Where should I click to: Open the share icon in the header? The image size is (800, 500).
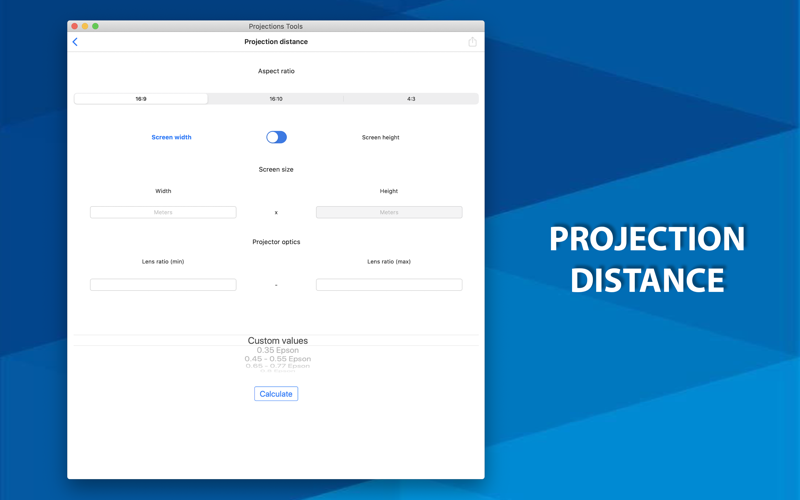click(472, 42)
